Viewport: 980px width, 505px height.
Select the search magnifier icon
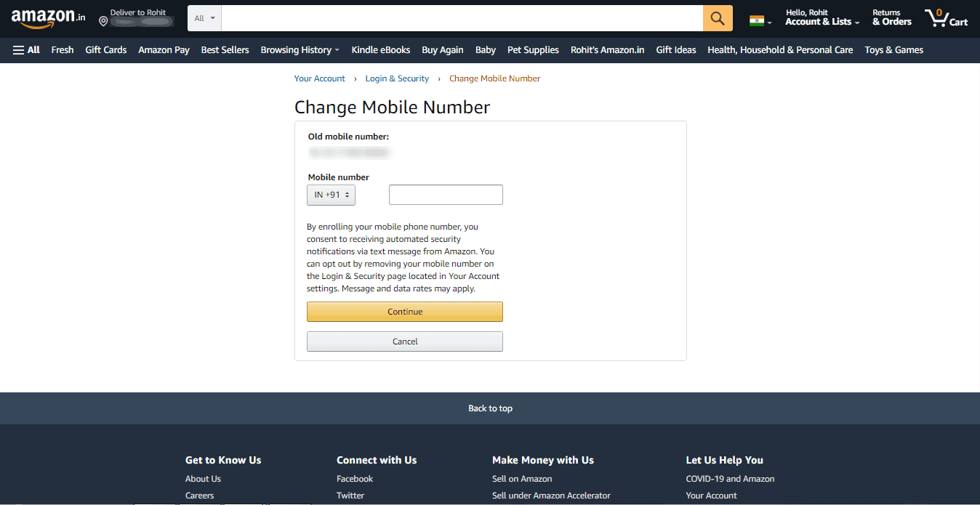pyautogui.click(x=717, y=17)
